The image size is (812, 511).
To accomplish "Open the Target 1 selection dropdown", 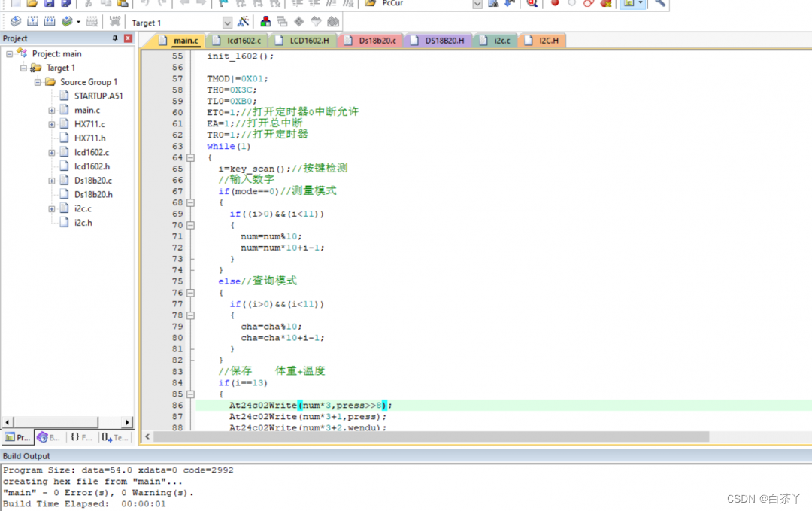I will (227, 23).
